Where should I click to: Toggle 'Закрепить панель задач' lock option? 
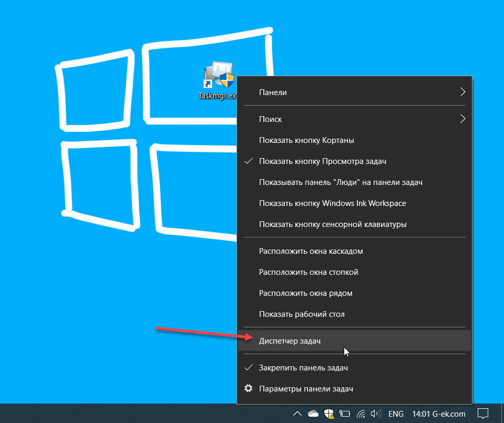[x=303, y=368]
